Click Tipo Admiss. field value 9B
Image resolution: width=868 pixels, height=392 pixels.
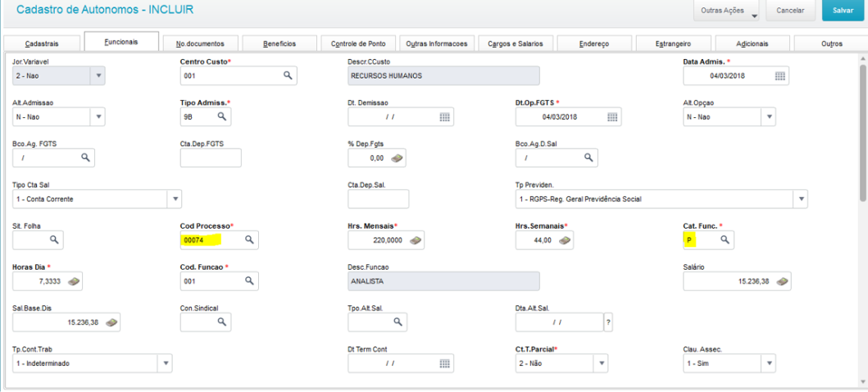[189, 116]
